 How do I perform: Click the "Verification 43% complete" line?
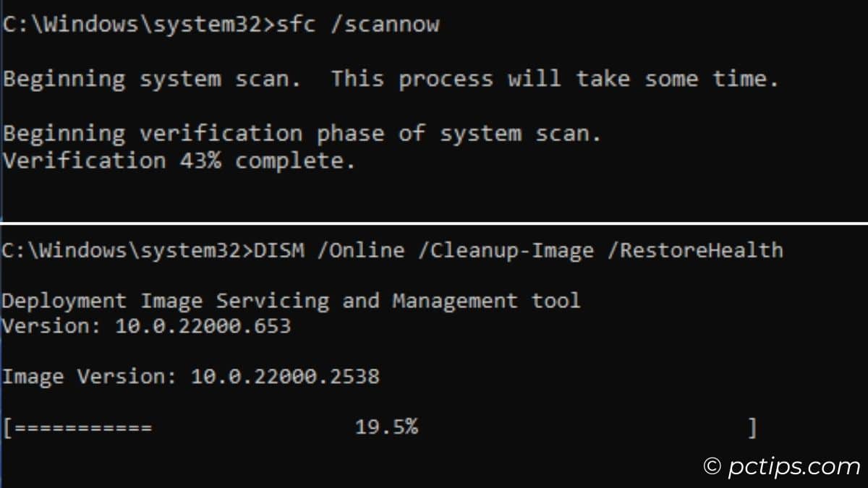(179, 160)
